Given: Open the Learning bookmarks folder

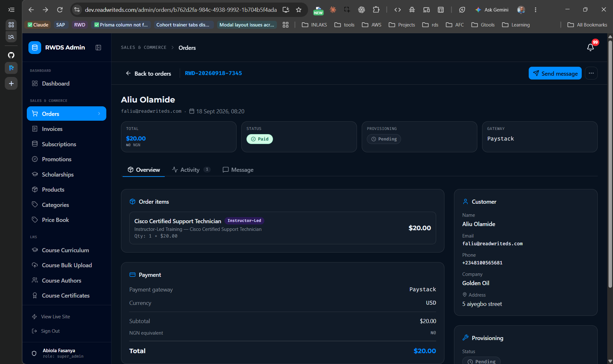Looking at the screenshot, I should [516, 25].
